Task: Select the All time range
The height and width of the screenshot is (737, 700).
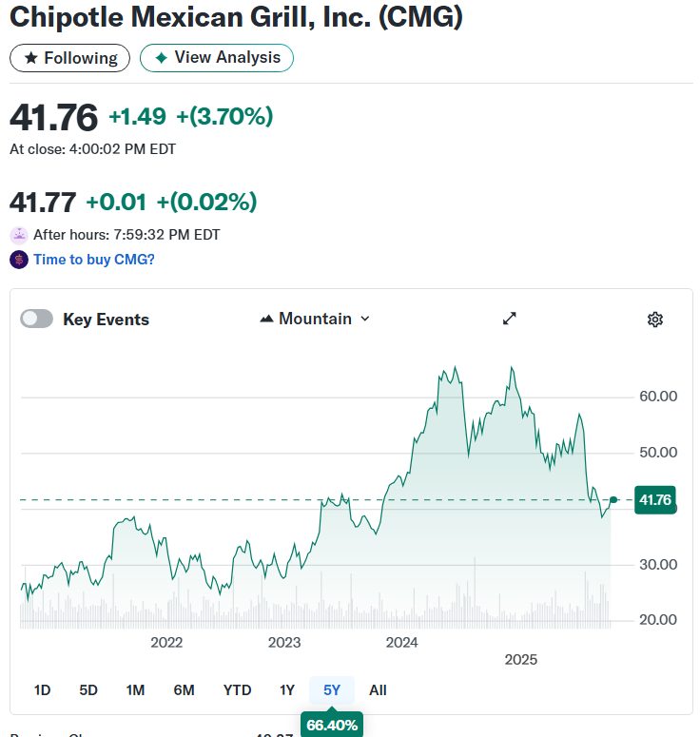Action: point(378,690)
